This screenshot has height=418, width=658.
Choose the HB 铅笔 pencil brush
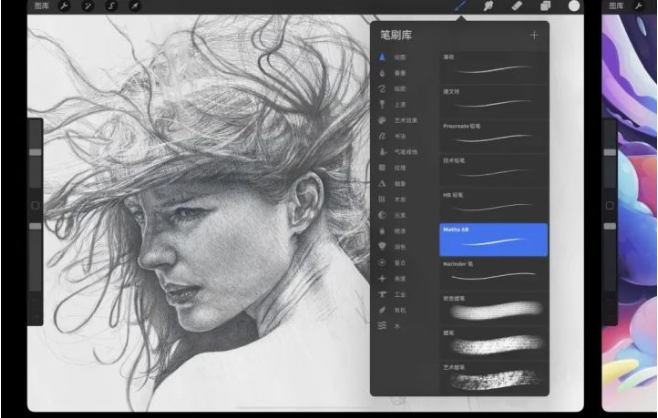(494, 205)
